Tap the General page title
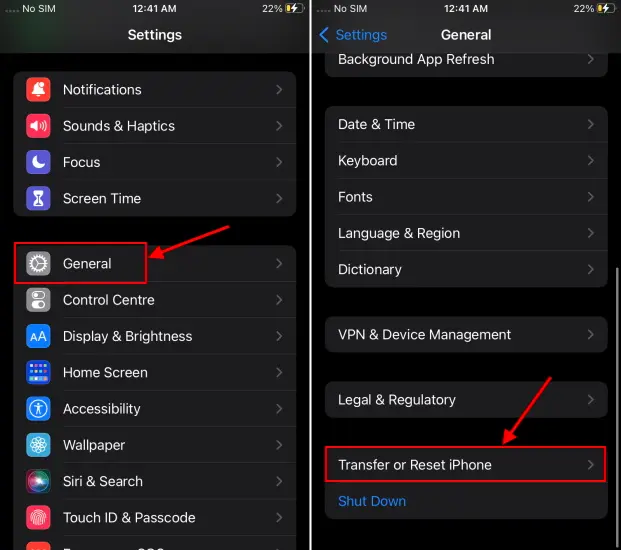 [x=466, y=35]
